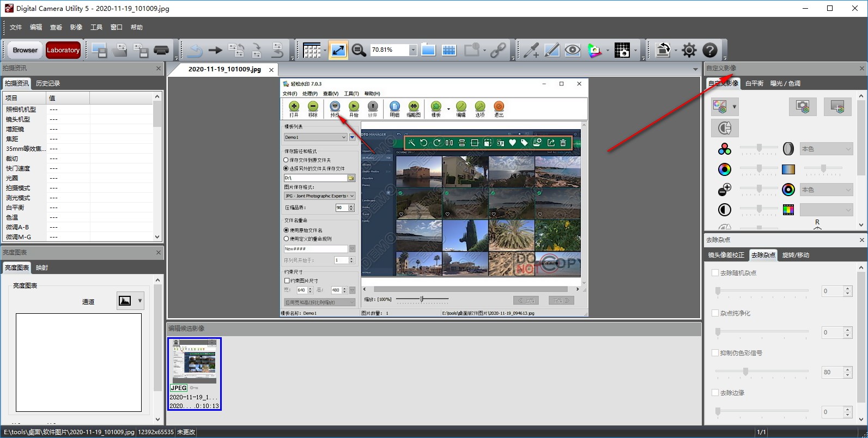Screen dimensions: 868x438
Task: Open the zoom percentage 70.81% dropdown
Action: click(413, 50)
